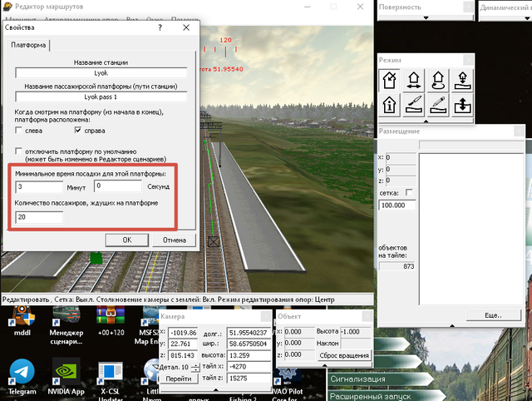The image size is (532, 401).
Task: Select the object info mode icon
Action: coord(390,105)
